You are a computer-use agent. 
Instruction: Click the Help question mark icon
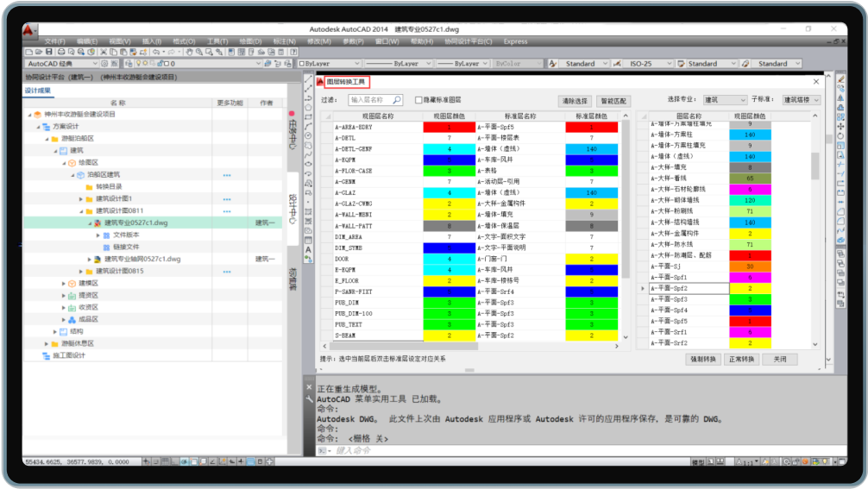292,52
